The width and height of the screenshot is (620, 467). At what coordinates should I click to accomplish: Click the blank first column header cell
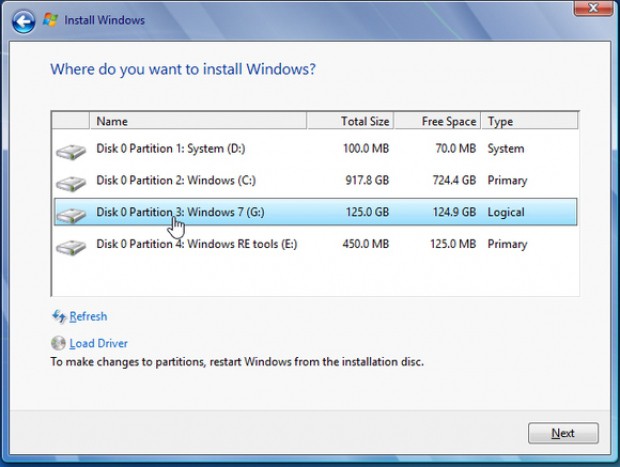71,121
